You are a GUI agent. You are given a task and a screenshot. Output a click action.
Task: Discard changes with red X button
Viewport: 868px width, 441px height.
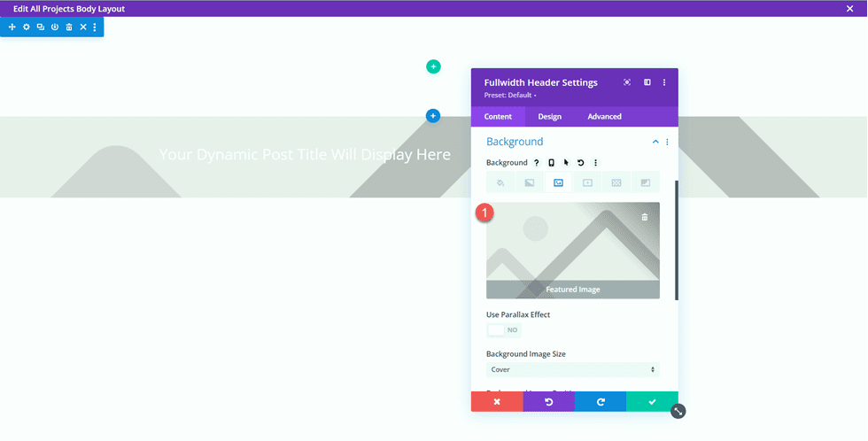coord(496,402)
